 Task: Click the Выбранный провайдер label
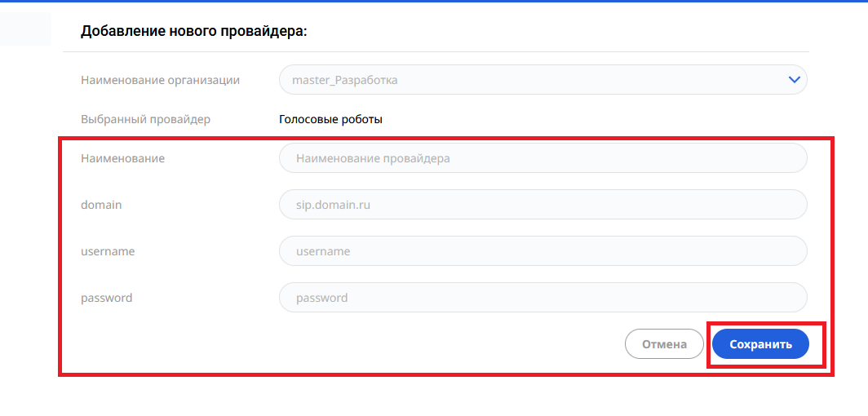point(145,119)
